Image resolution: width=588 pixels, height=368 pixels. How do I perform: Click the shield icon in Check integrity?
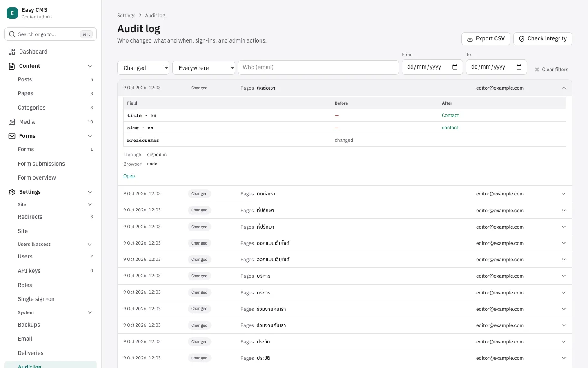tap(522, 39)
